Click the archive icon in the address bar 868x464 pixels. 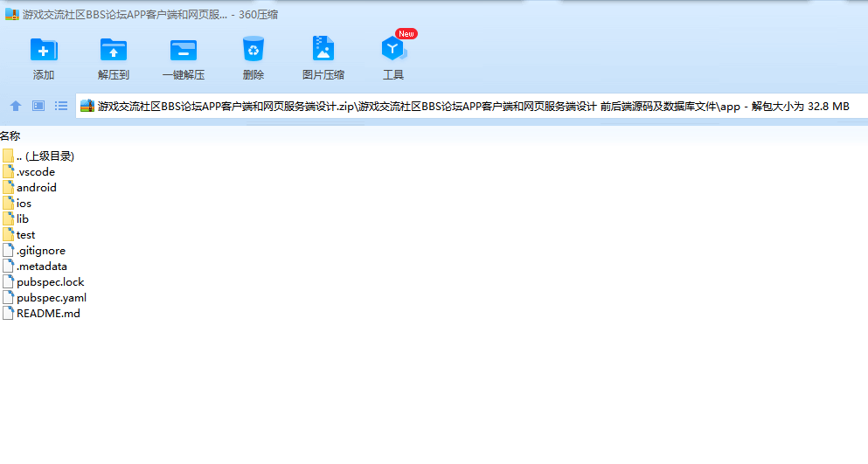(87, 107)
